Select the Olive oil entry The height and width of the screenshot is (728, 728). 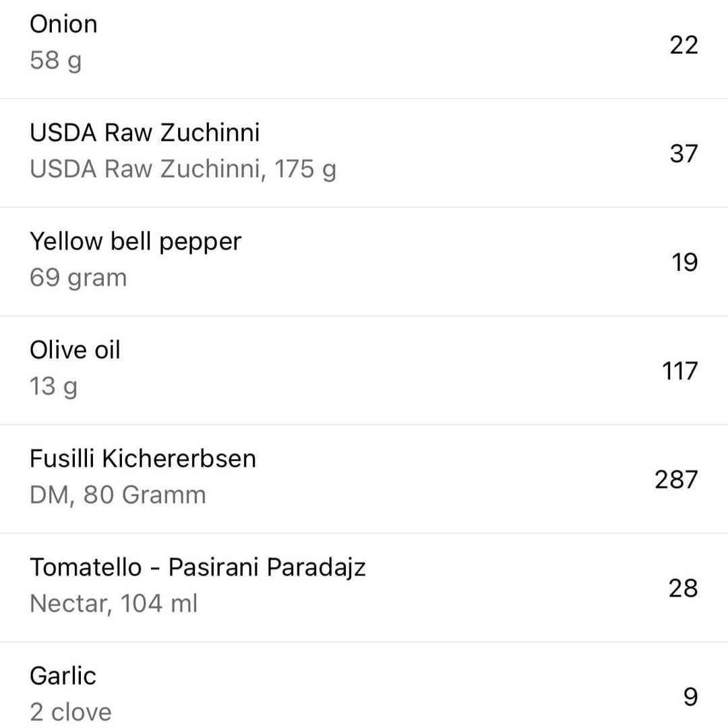75,350
